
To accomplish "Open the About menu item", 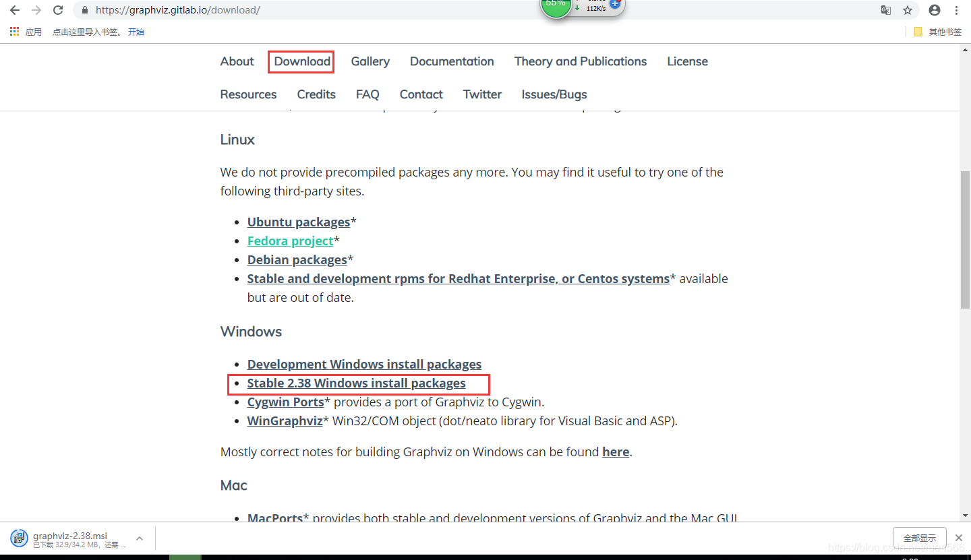I will 237,61.
